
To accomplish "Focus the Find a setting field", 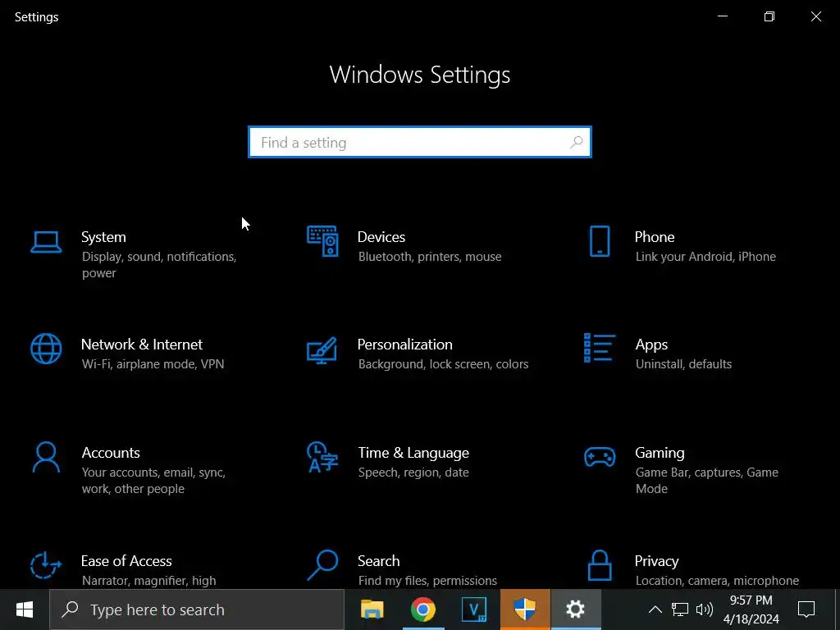I will coord(420,142).
